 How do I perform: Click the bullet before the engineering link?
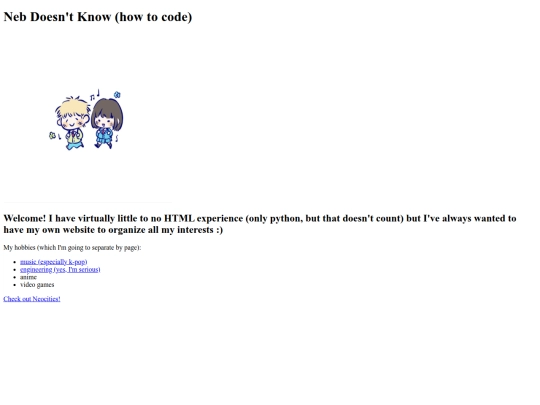click(x=14, y=270)
